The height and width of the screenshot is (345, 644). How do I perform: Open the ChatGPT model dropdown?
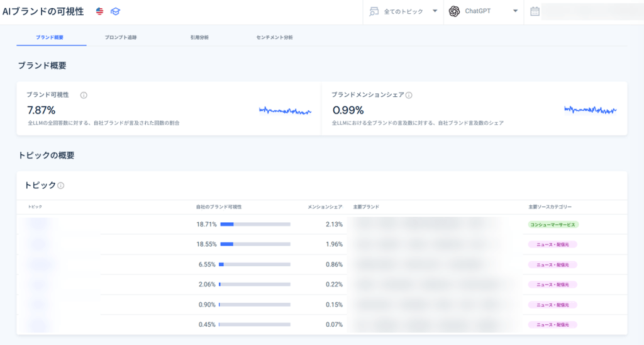[484, 11]
